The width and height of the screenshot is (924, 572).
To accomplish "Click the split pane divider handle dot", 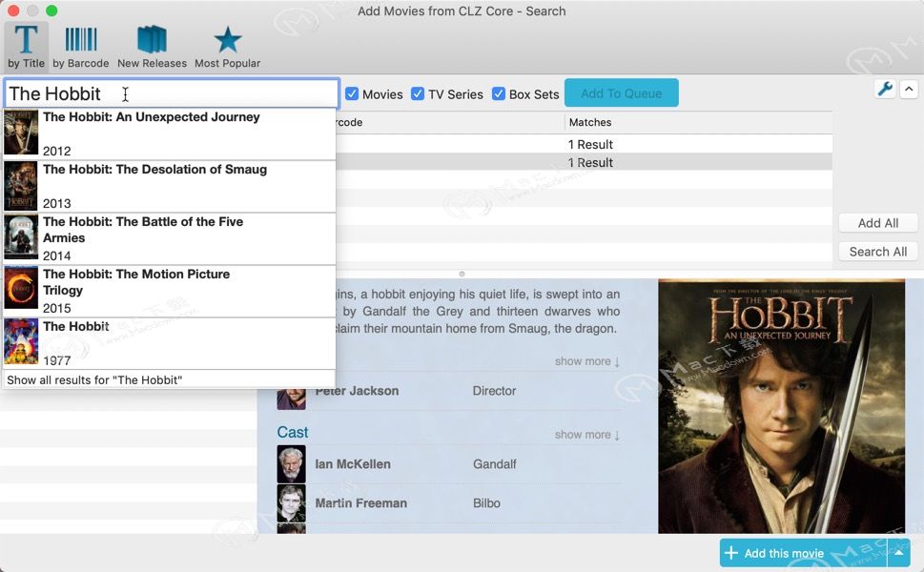I will 462,274.
